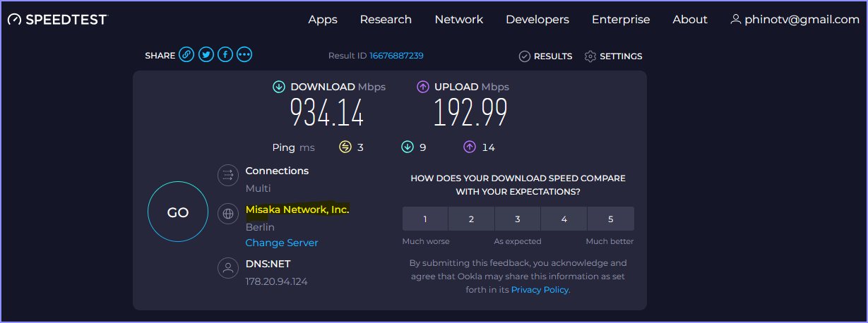This screenshot has width=868, height=323.
Task: Click the server globe icon
Action: 227,213
